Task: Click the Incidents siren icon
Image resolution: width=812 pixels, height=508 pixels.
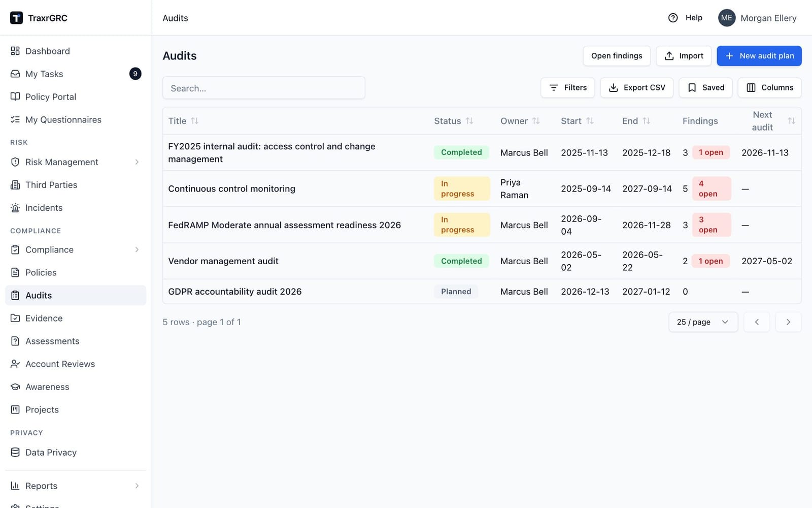Action: point(15,207)
